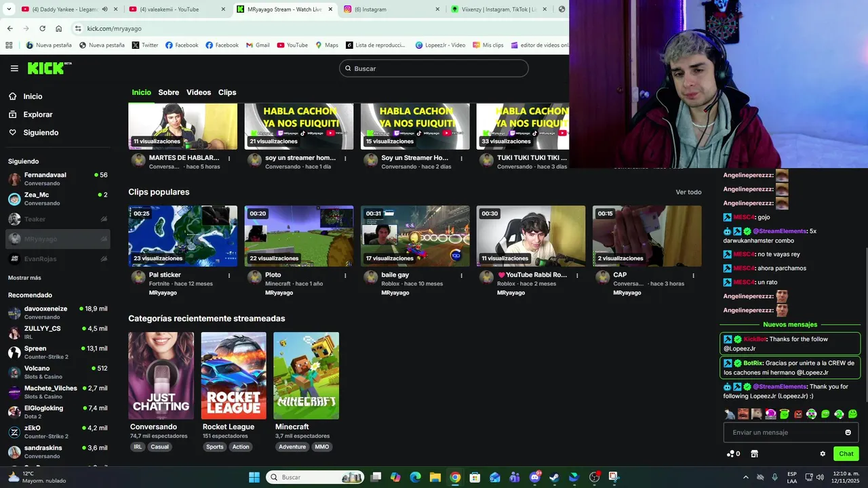This screenshot has width=868, height=488.
Task: Open the browser home page button
Action: 59,28
